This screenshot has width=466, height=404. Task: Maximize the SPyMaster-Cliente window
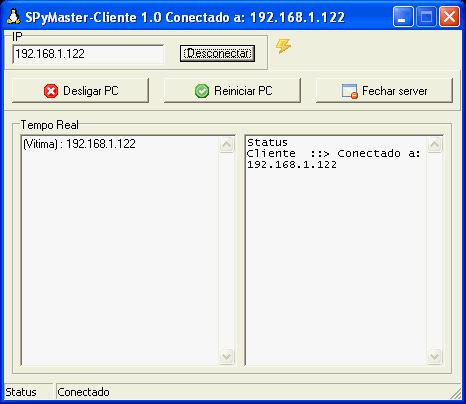coord(426,17)
